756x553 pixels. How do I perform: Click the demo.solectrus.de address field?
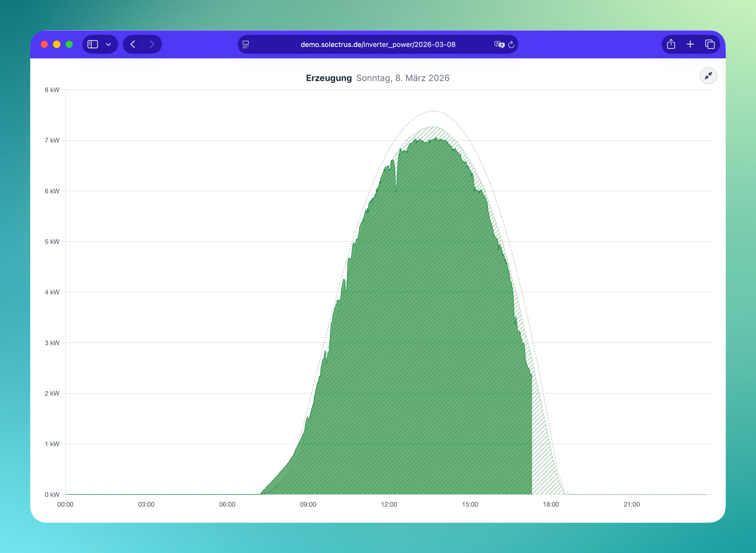pos(378,45)
